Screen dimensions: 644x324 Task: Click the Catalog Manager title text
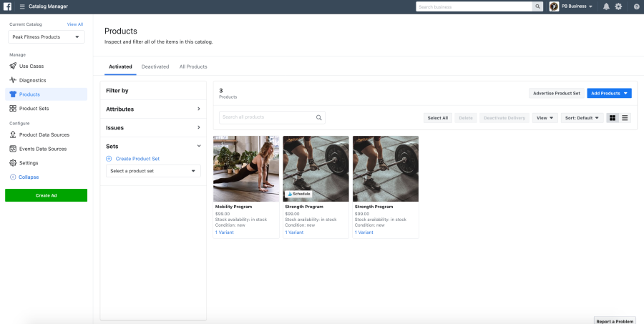tap(48, 6)
